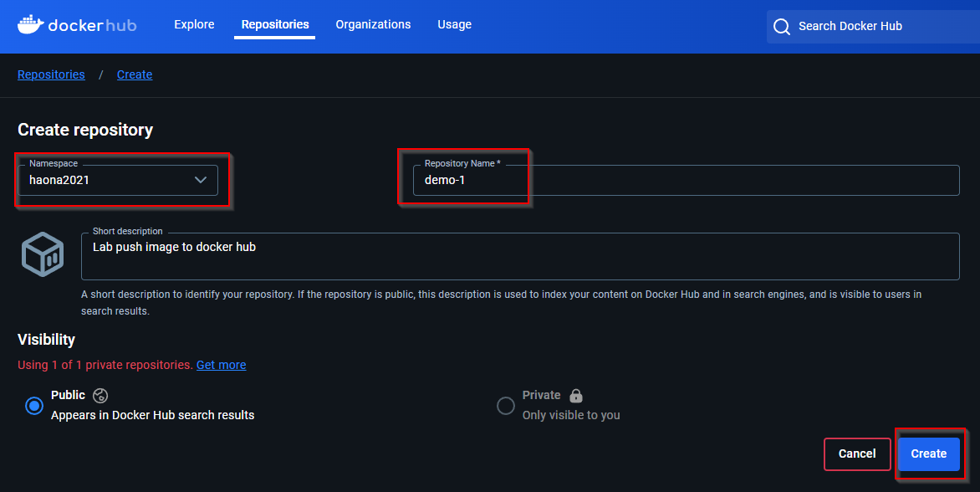980x492 pixels.
Task: Select the Private visibility radio button
Action: point(506,406)
